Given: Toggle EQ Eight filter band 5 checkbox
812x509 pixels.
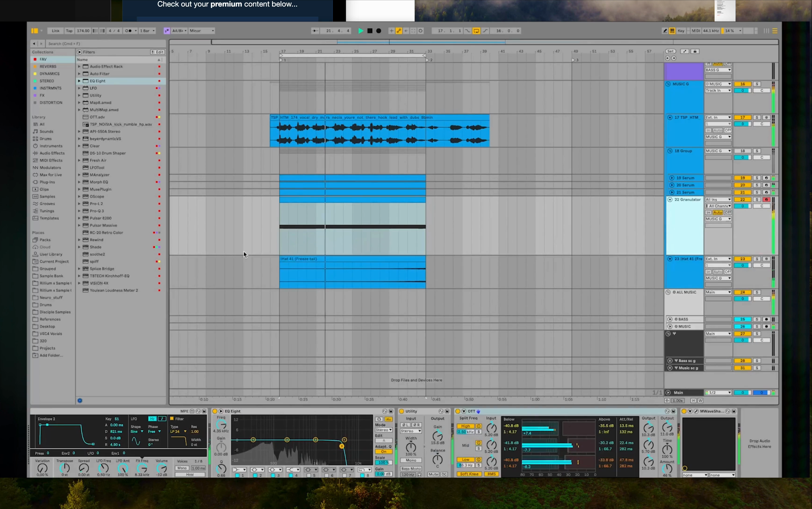Looking at the screenshot, I should (309, 475).
